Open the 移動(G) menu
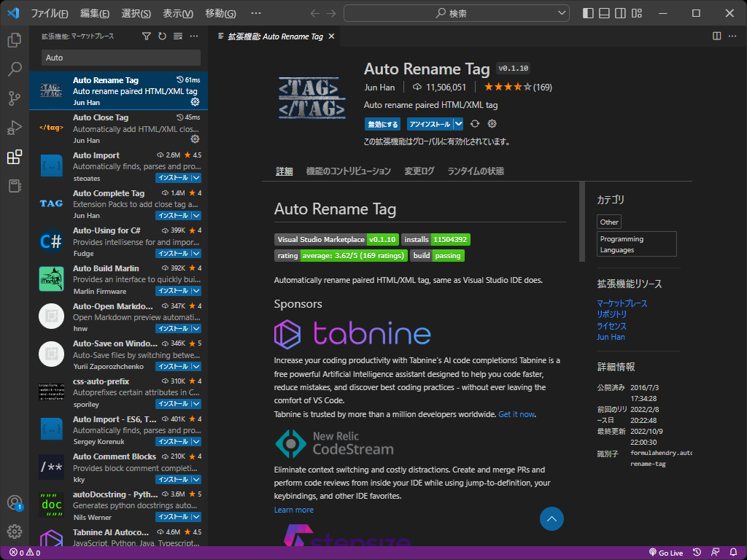The image size is (747, 560). (220, 13)
